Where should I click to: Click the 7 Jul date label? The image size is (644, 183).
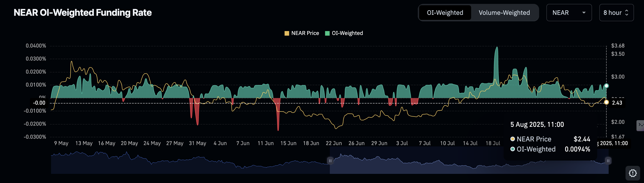(x=425, y=143)
